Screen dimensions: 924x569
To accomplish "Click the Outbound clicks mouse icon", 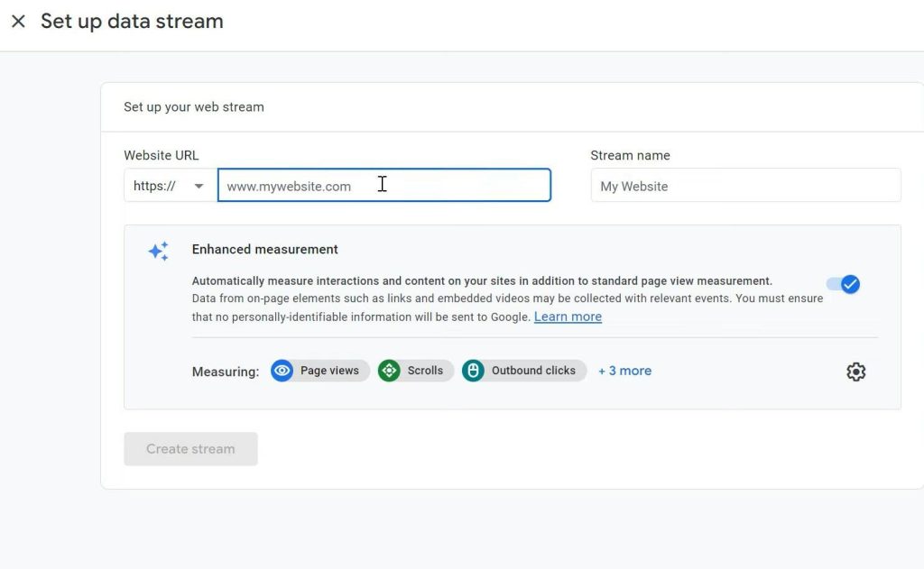I will (x=473, y=371).
